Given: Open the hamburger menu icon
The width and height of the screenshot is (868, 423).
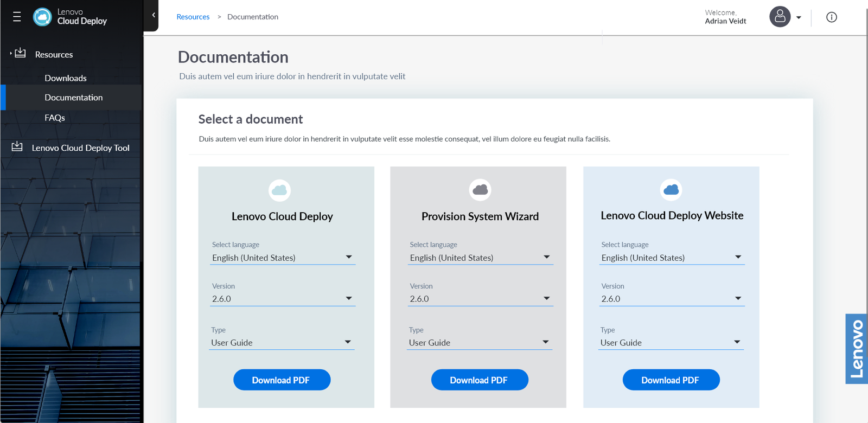Looking at the screenshot, I should [17, 17].
